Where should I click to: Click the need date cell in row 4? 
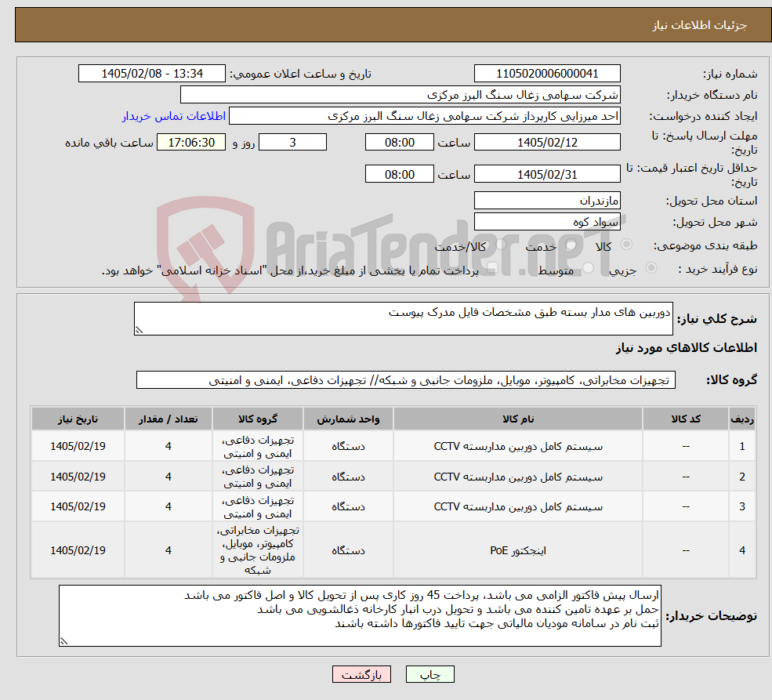pos(78,550)
